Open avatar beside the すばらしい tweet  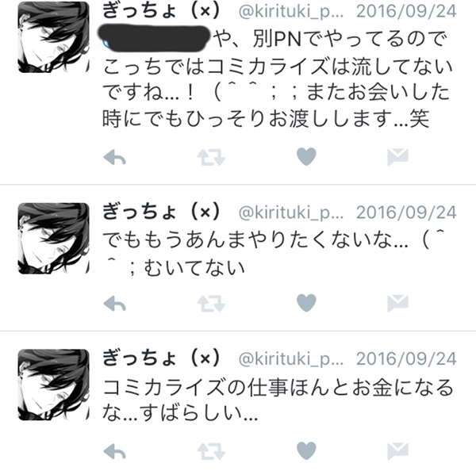[53, 385]
